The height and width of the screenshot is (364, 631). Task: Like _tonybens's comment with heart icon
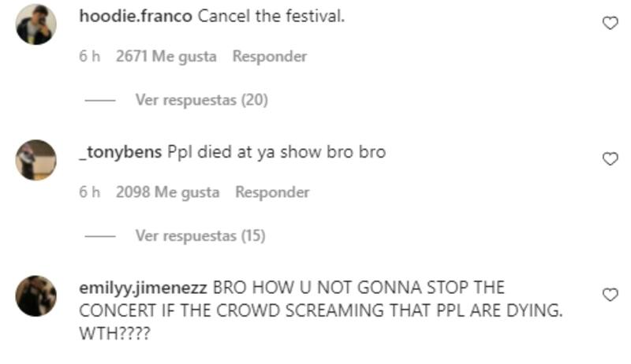[x=610, y=159]
